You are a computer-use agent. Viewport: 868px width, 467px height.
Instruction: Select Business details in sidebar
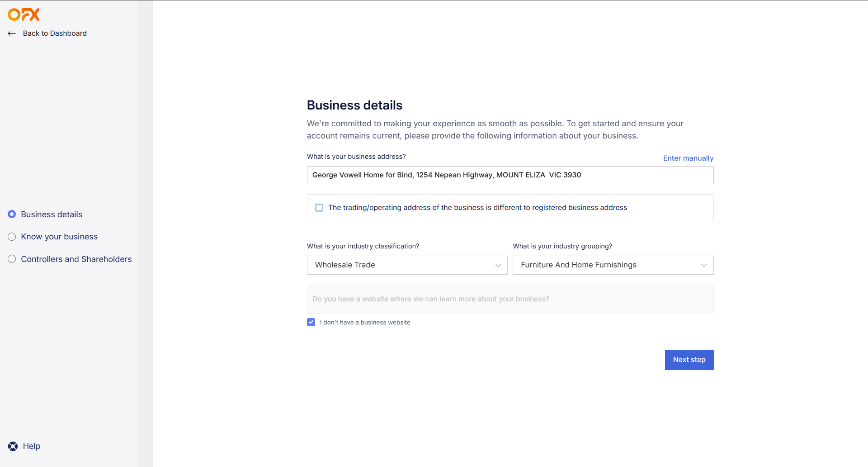coord(52,214)
